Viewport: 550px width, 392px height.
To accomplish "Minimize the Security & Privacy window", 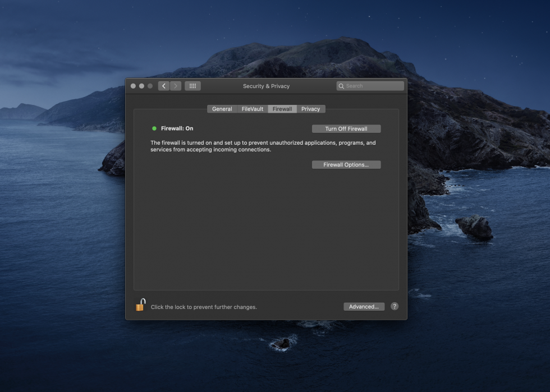I will pos(141,86).
